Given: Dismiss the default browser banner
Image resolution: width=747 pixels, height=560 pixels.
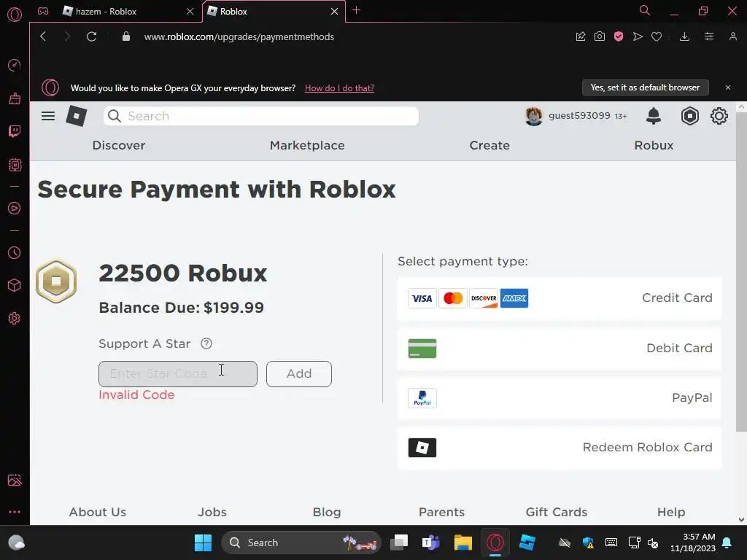Looking at the screenshot, I should click(x=727, y=87).
